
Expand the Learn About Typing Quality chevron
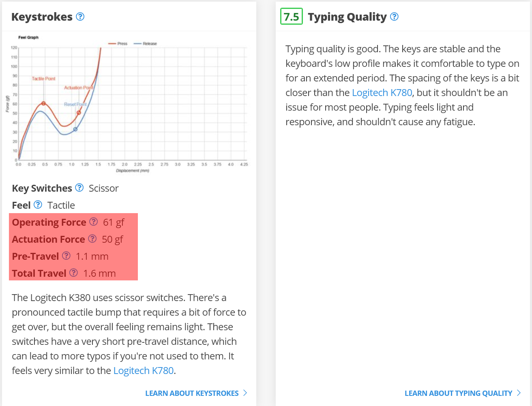[x=519, y=393]
